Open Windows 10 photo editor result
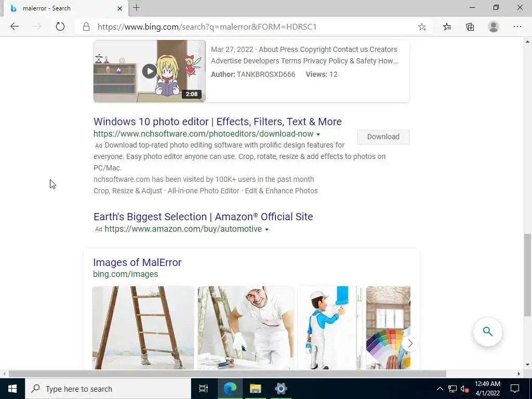 [x=218, y=122]
